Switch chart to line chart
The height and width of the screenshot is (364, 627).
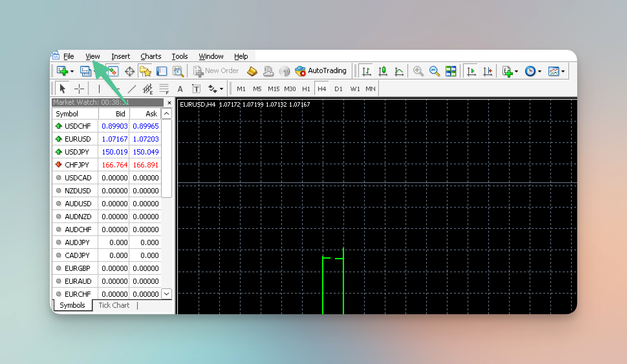[399, 71]
